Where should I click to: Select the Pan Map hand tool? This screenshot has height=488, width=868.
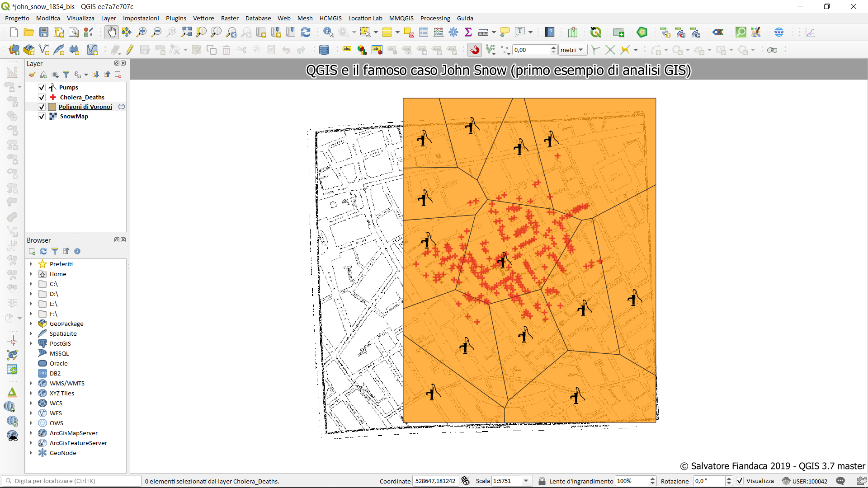(111, 32)
